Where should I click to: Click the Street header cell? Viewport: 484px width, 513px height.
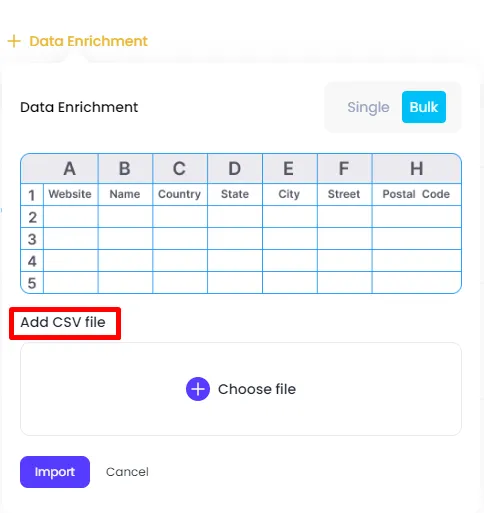pos(344,194)
